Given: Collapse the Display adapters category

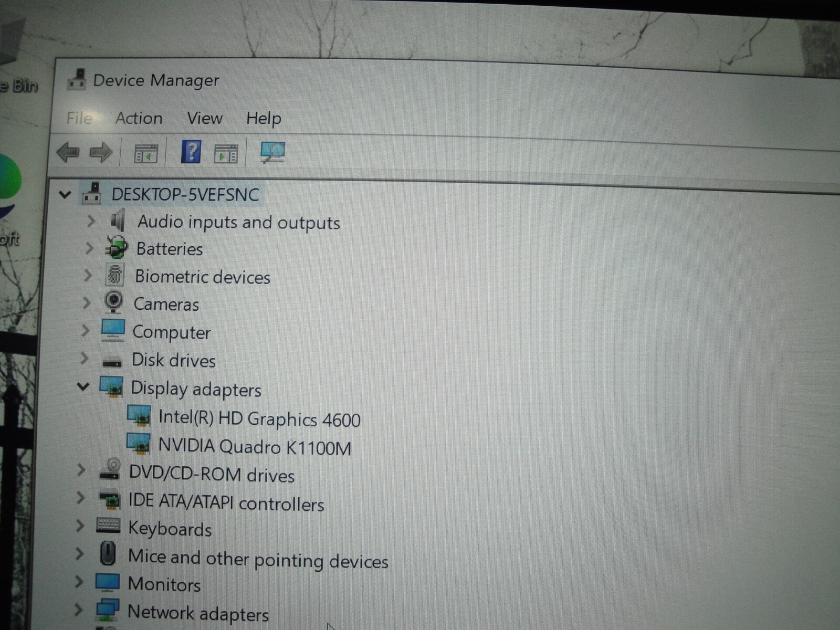Looking at the screenshot, I should 83,387.
